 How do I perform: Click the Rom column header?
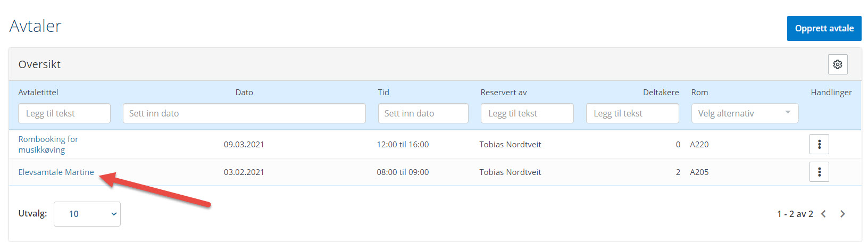click(699, 92)
